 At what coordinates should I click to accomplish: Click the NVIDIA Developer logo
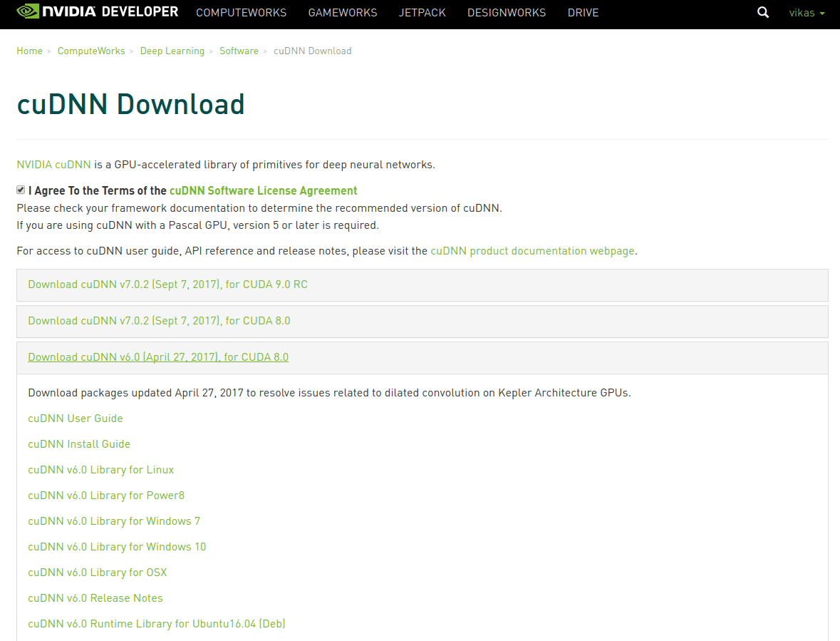97,12
